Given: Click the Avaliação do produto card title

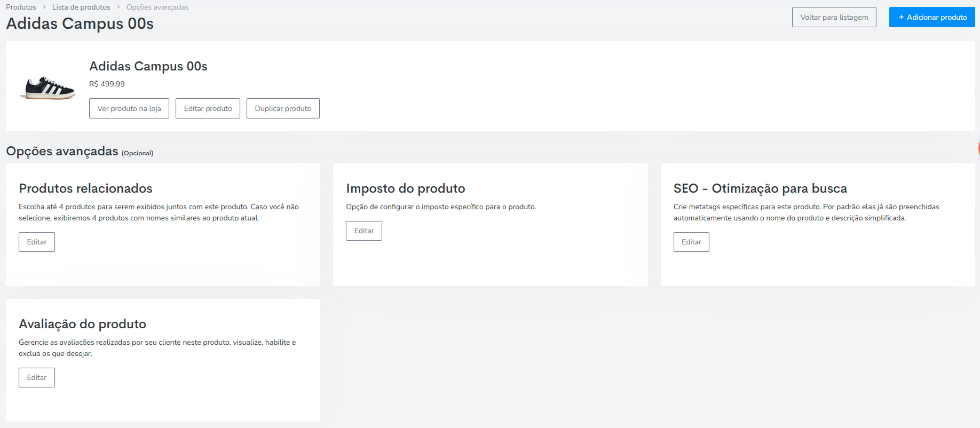Looking at the screenshot, I should (x=82, y=324).
